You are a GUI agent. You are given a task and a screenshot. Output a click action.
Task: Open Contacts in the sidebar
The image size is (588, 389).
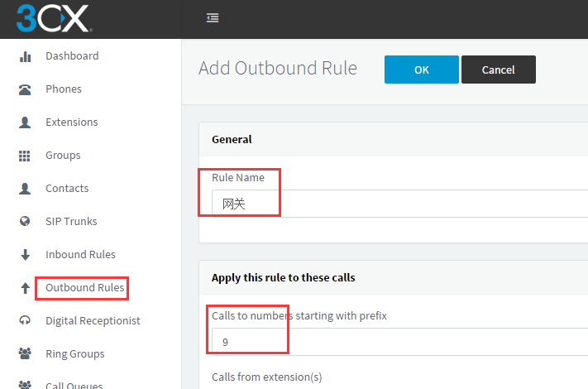(67, 189)
